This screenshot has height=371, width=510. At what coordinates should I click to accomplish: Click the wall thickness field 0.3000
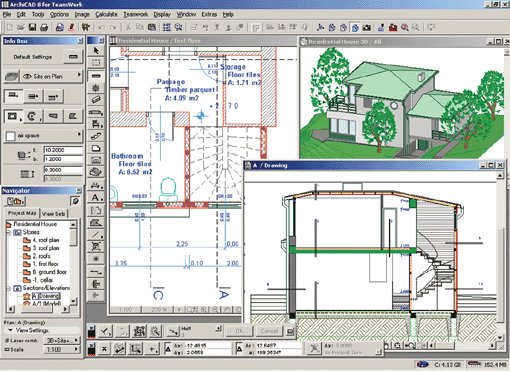point(63,170)
